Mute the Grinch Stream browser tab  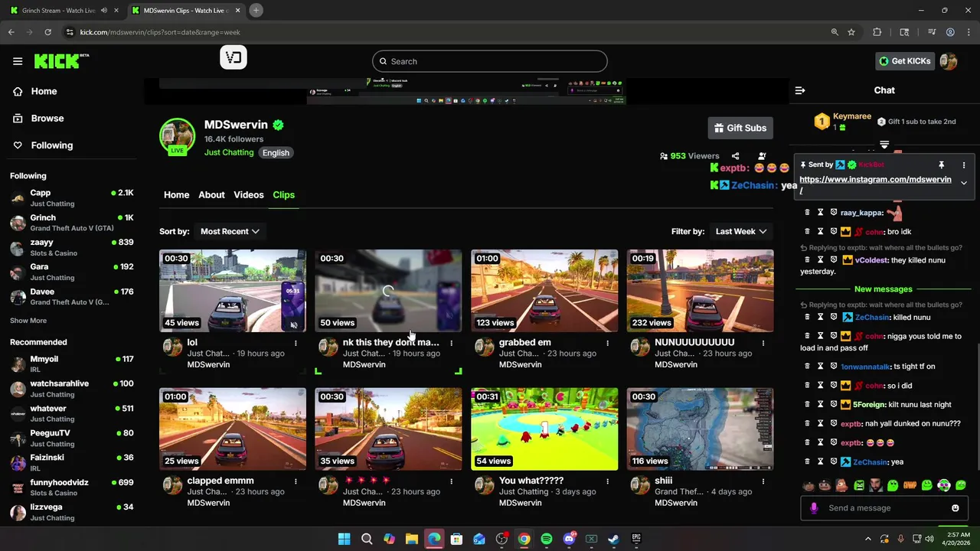tap(104, 11)
